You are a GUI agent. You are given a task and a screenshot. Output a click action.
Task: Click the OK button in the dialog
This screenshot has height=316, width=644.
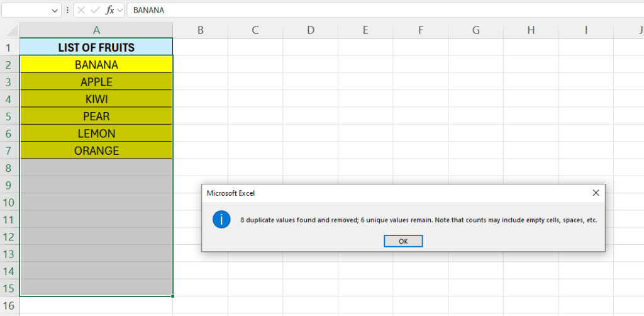(403, 241)
